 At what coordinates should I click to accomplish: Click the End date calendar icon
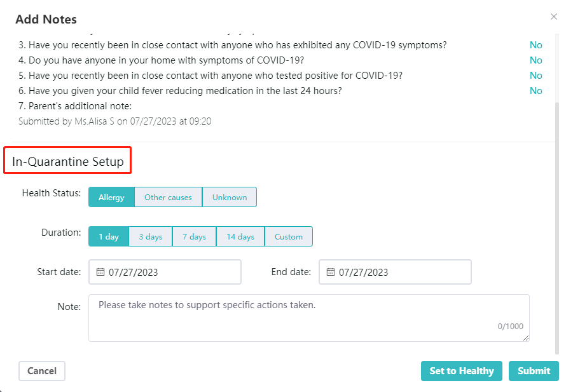(330, 272)
